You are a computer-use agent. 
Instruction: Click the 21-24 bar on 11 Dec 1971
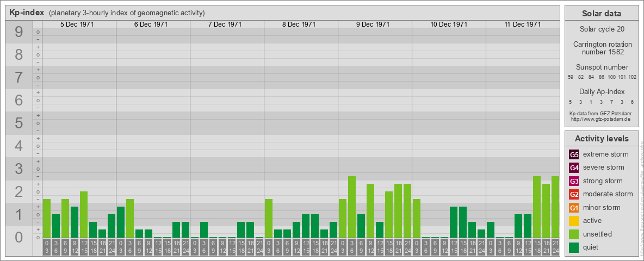tap(555, 207)
